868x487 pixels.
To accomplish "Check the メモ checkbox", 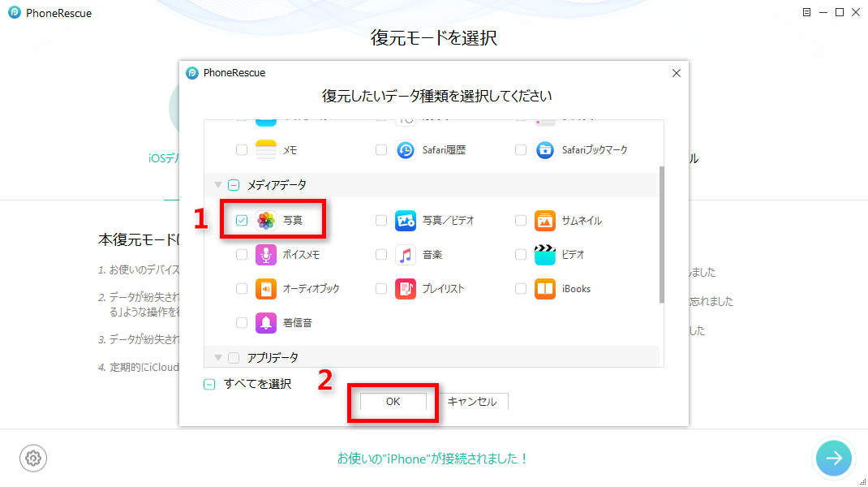I will 242,149.
